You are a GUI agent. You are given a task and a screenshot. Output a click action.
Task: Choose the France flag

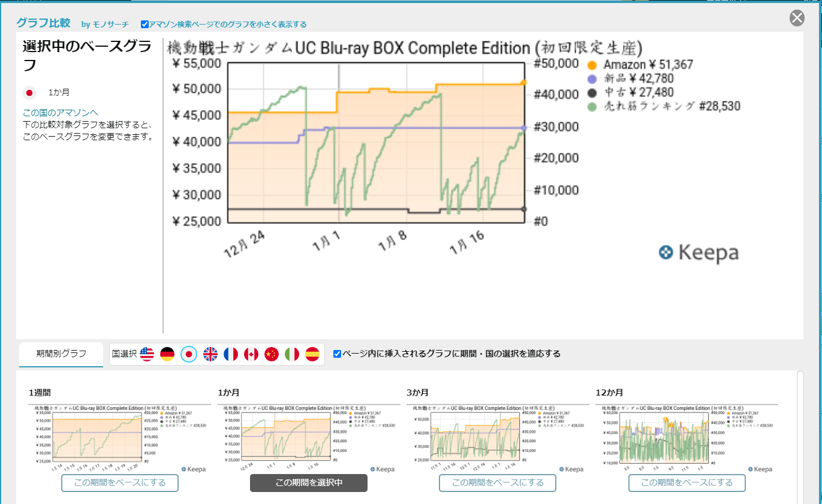(231, 354)
